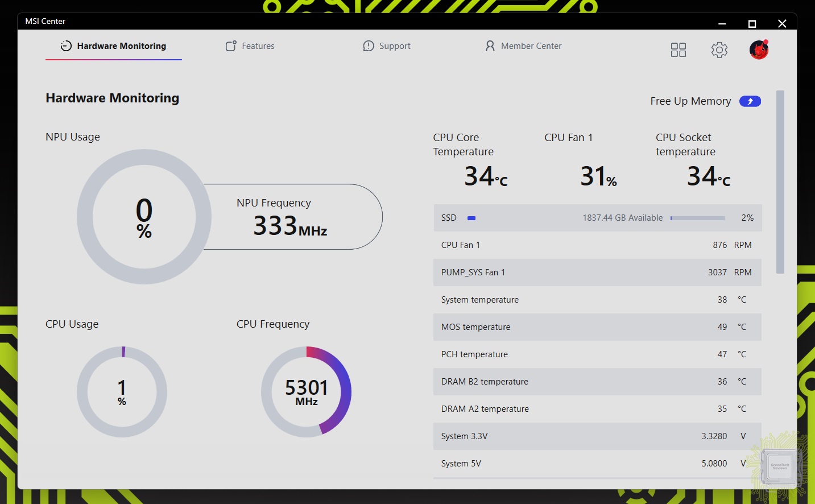Click the CPU Frequency label
This screenshot has width=815, height=504.
point(273,324)
